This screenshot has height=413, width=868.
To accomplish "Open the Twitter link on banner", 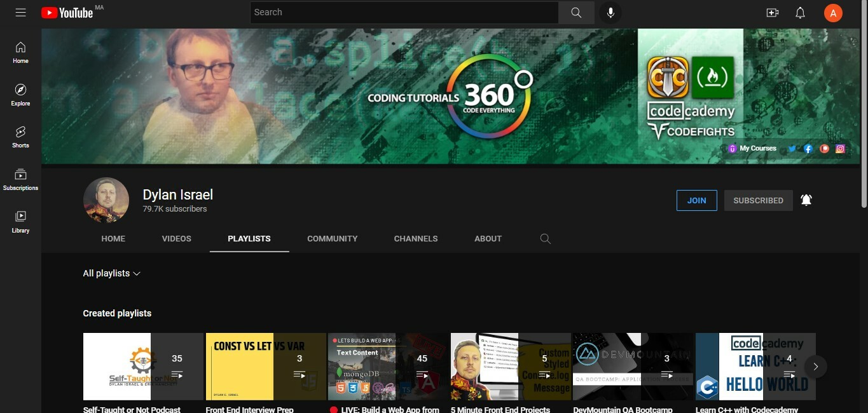I will 792,149.
